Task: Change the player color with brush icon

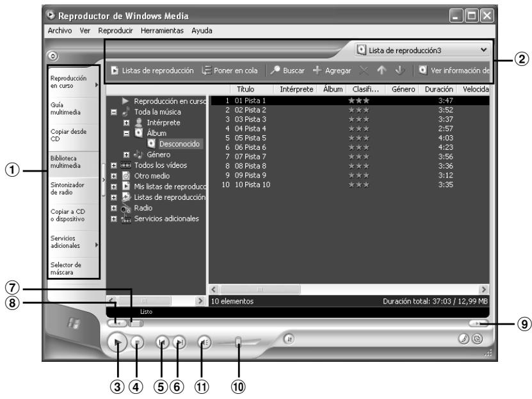Action: (463, 339)
